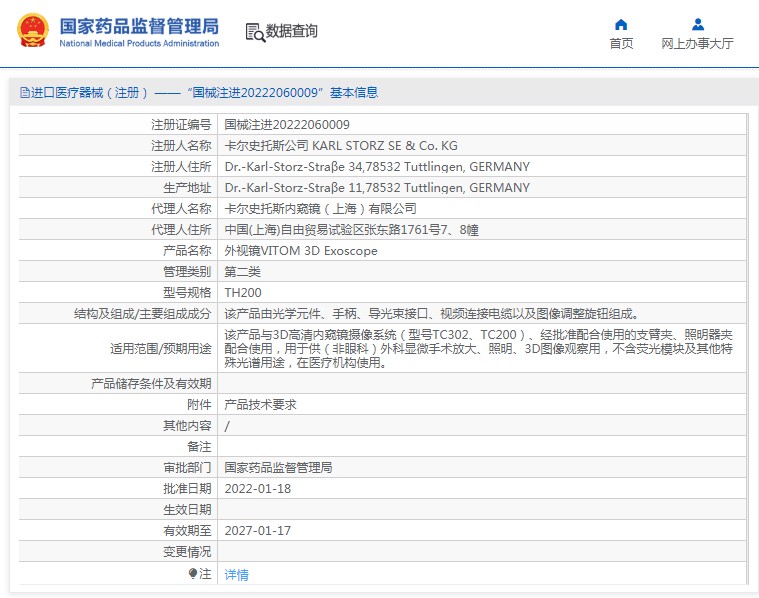Image resolution: width=759 pixels, height=598 pixels.
Task: Click the 生产地址 label
Action: coord(187,188)
